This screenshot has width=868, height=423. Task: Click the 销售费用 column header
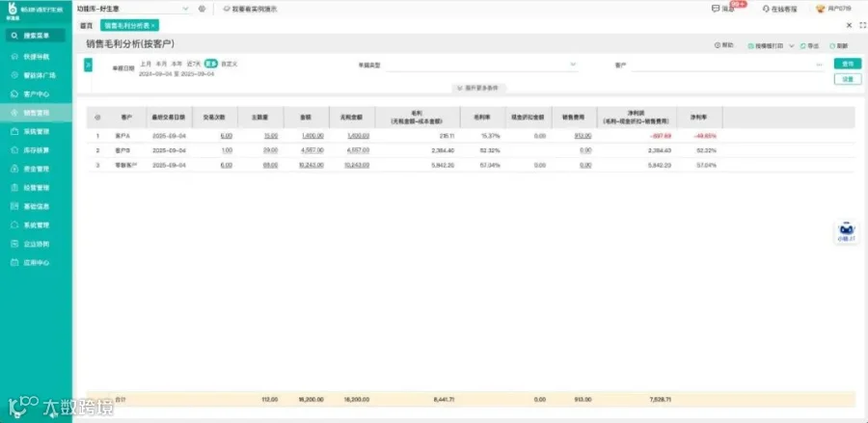[572, 118]
